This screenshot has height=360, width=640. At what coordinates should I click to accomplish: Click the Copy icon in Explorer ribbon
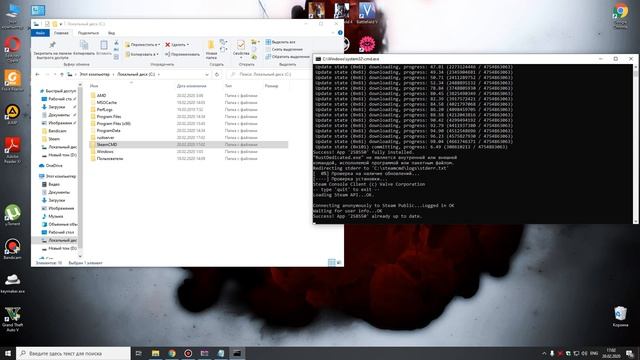(84, 45)
